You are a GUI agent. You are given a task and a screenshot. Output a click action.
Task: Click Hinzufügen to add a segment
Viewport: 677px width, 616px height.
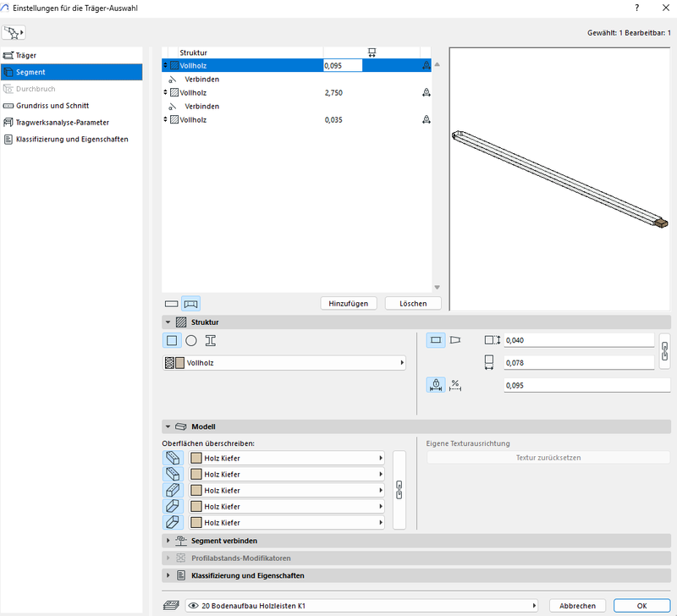pos(349,304)
